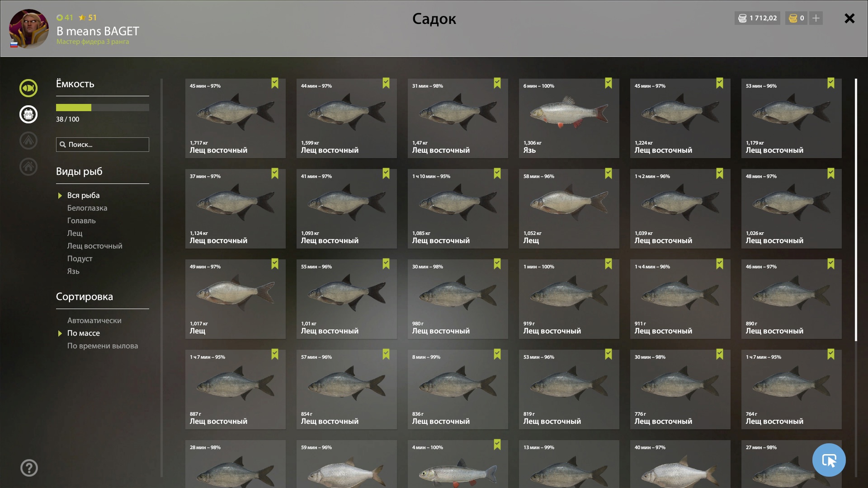The height and width of the screenshot is (488, 868).
Task: Select the 1,052 кг Лещ fish card
Action: coord(569,209)
